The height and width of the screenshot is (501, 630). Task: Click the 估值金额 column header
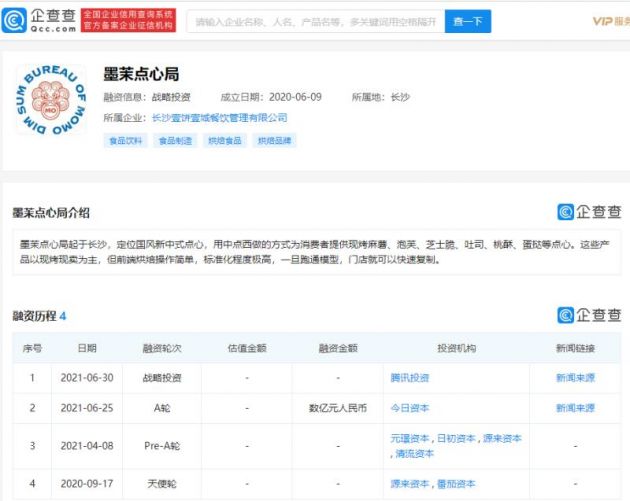pyautogui.click(x=247, y=348)
